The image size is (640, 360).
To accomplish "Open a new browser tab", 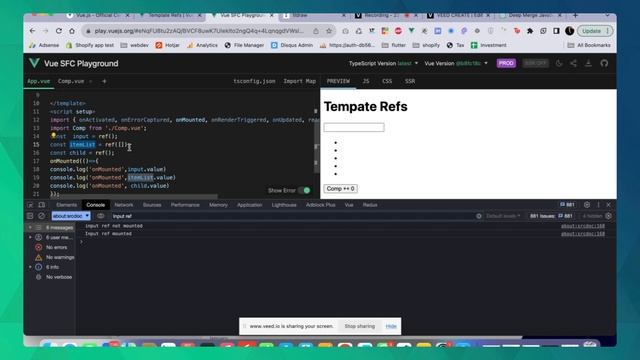I will pyautogui.click(x=575, y=16).
